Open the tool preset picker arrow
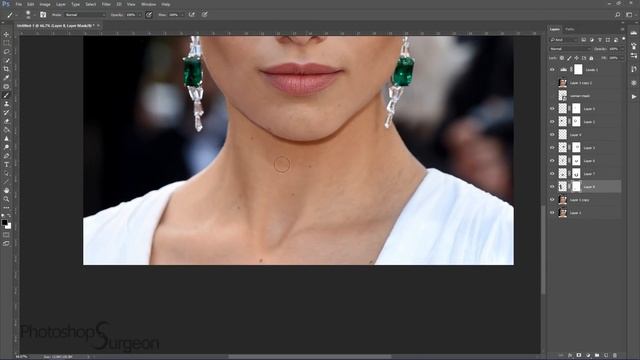The image size is (640, 360). [17, 15]
